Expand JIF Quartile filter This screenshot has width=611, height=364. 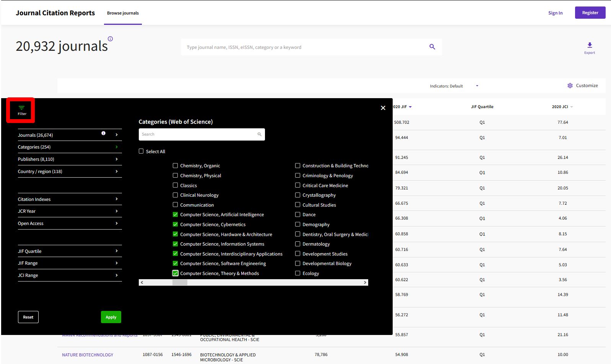pyautogui.click(x=70, y=251)
